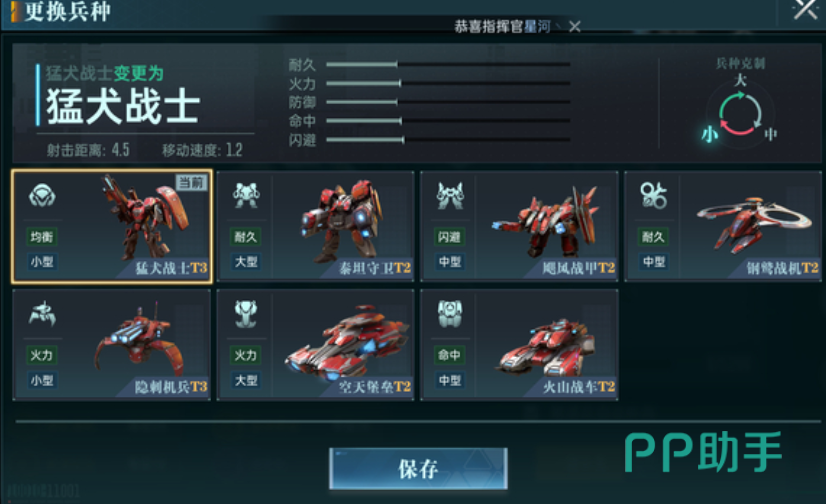Click the 猛犬战士 class helmet icon
826x504 pixels.
pyautogui.click(x=42, y=196)
